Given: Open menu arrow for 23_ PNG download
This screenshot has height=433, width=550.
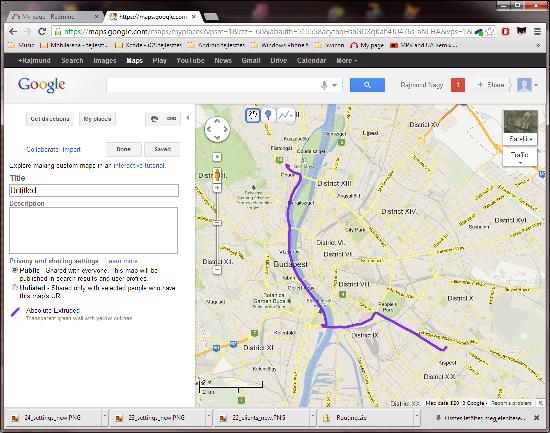Looking at the screenshot, I should point(209,418).
